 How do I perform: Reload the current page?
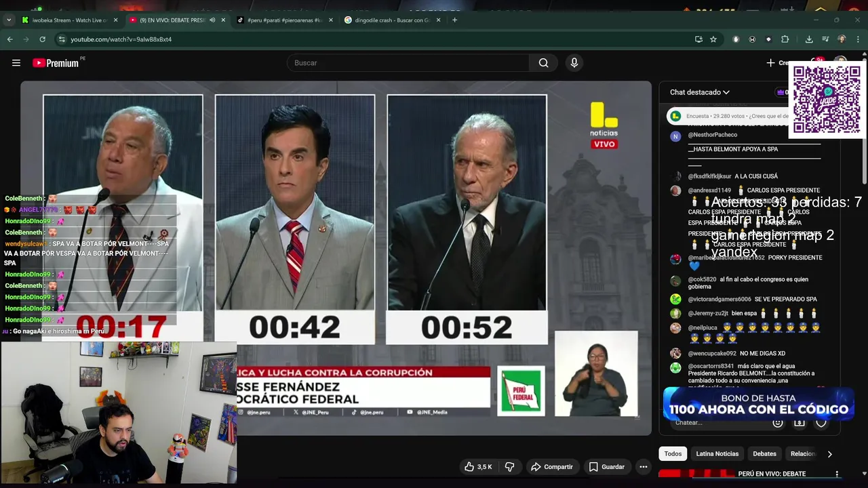[x=42, y=39]
